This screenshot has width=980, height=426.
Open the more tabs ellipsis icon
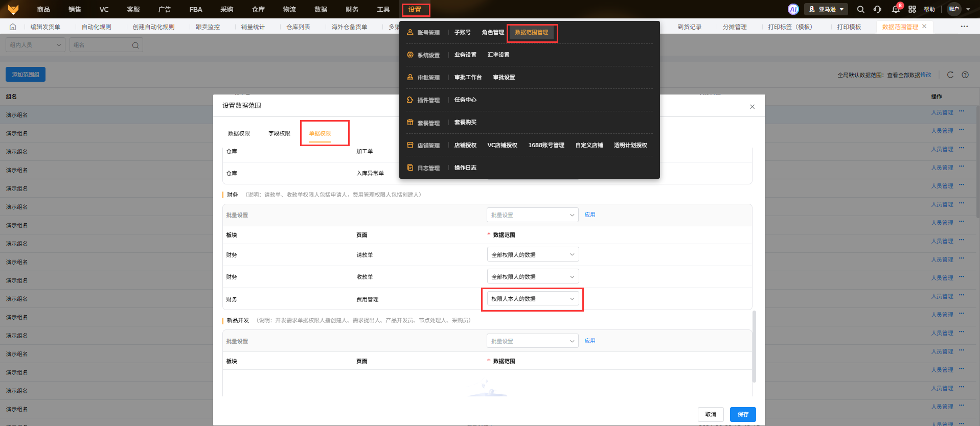click(964, 27)
